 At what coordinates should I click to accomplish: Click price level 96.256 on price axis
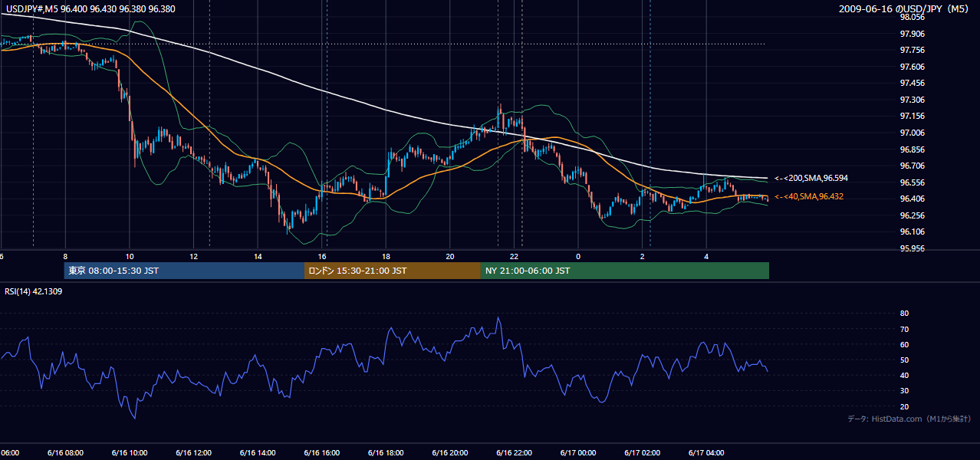tap(912, 215)
